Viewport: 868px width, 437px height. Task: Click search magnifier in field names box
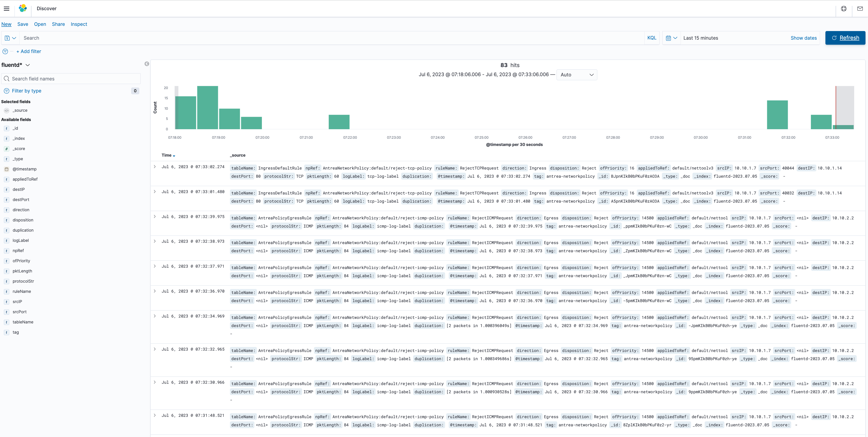[6, 79]
